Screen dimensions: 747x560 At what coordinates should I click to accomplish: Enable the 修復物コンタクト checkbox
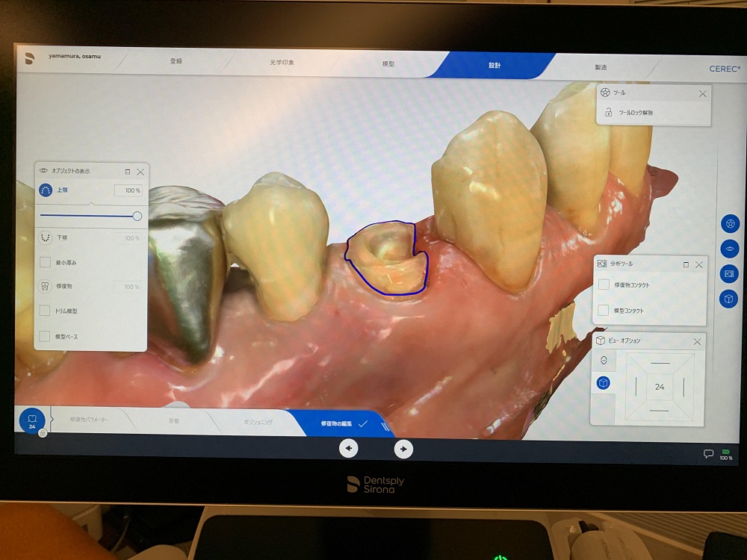[x=604, y=284]
